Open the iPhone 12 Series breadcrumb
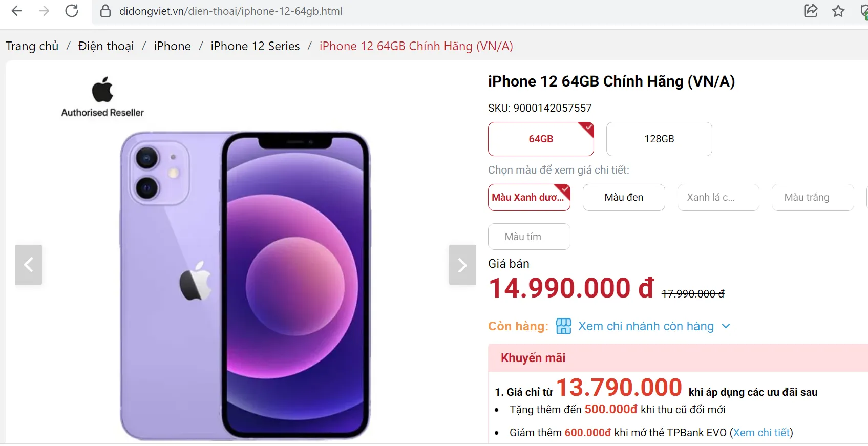The image size is (868, 446). (x=255, y=46)
